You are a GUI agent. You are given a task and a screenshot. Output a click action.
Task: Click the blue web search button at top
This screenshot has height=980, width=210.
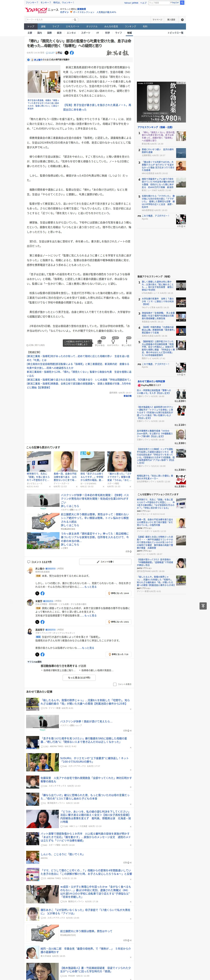pos(182,3)
